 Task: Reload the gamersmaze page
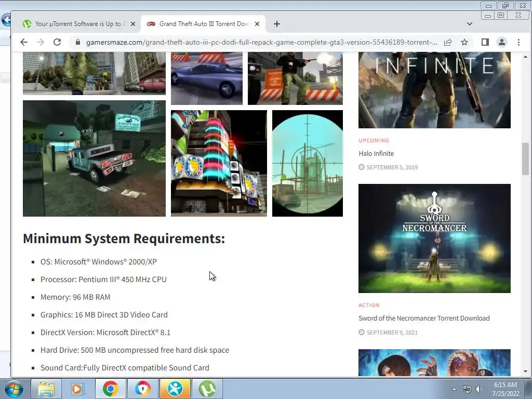click(57, 42)
